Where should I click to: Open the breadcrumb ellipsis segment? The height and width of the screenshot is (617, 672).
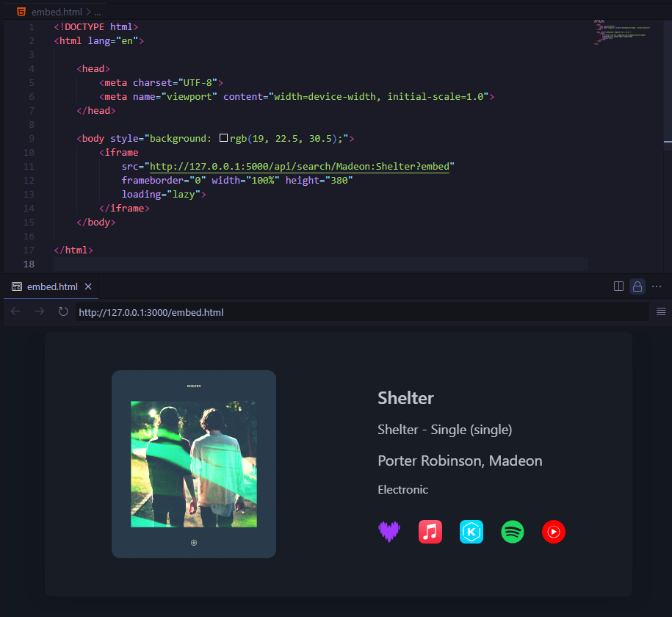[98, 12]
